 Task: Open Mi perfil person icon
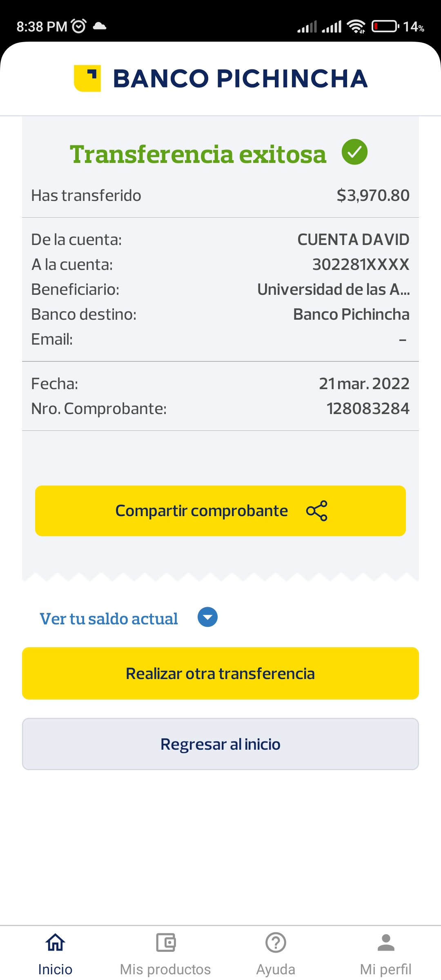pos(386,943)
